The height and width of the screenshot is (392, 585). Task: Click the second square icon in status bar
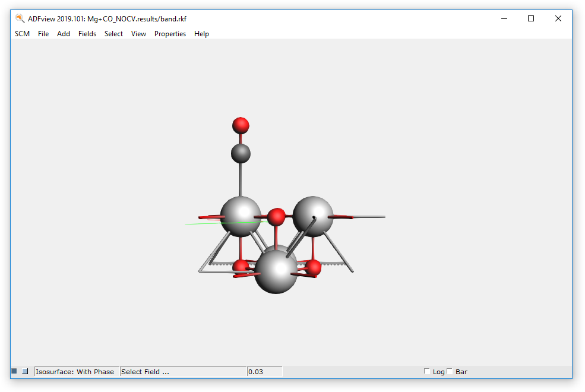[x=24, y=371]
